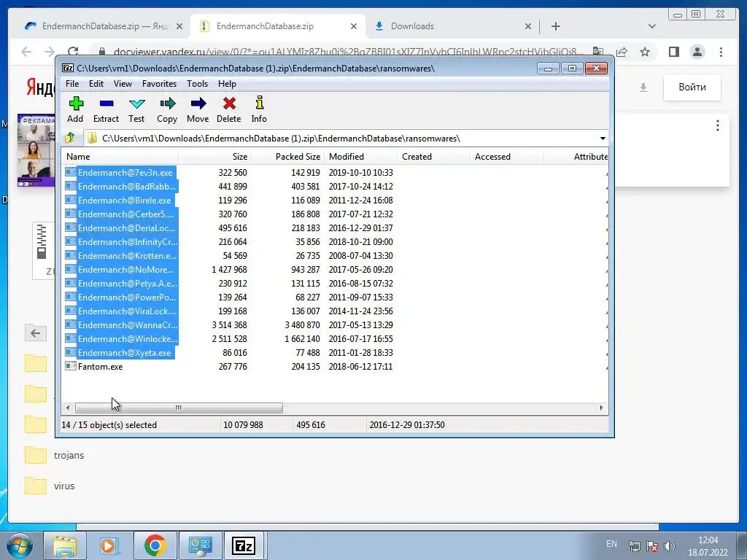
Task: Sort file list by Name column
Action: pyautogui.click(x=120, y=157)
